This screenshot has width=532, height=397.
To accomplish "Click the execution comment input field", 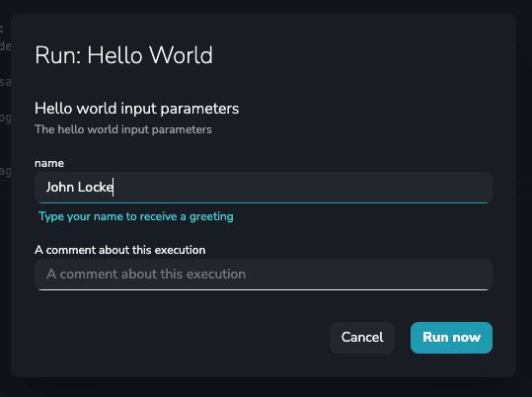I will click(264, 275).
